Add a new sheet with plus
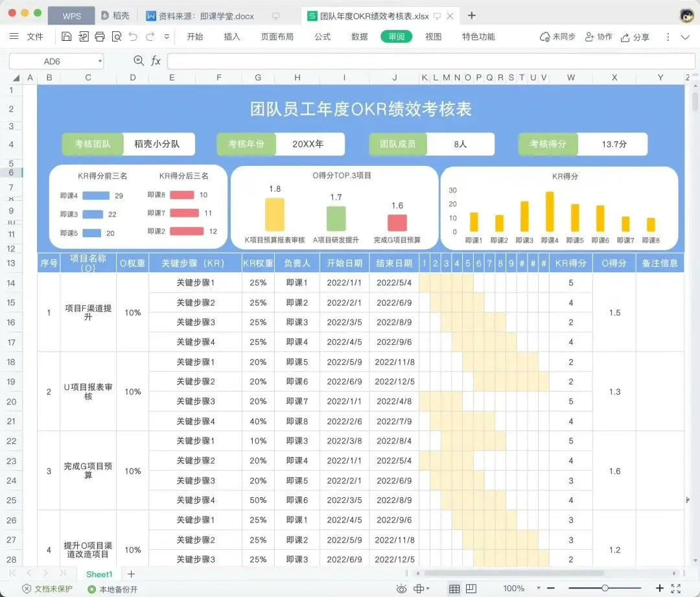This screenshot has width=700, height=597. [x=131, y=574]
